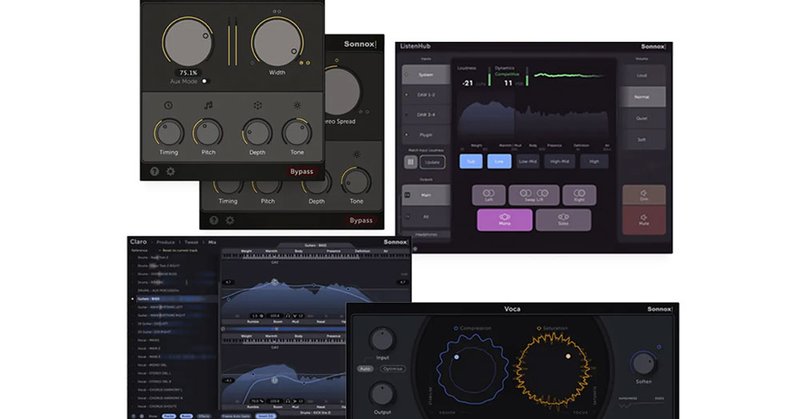
Task: Toggle the Sub band solo in ListenHub
Action: click(x=471, y=161)
